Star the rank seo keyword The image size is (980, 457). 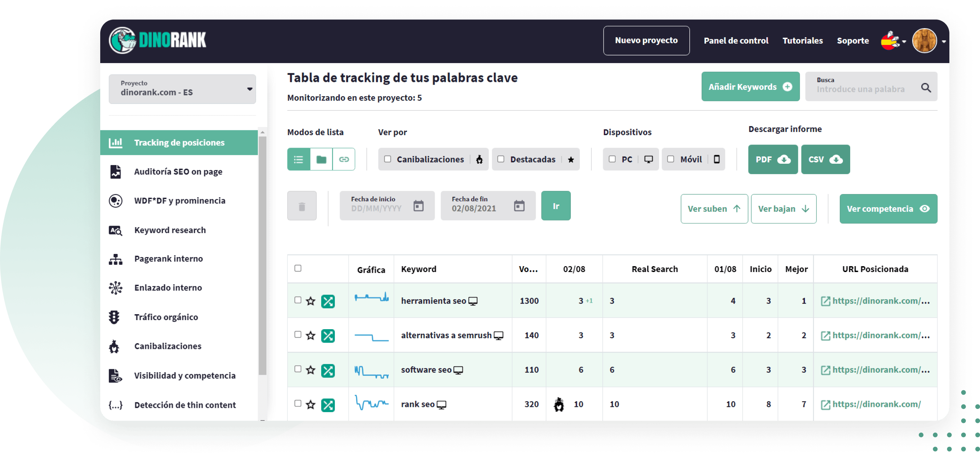[311, 404]
